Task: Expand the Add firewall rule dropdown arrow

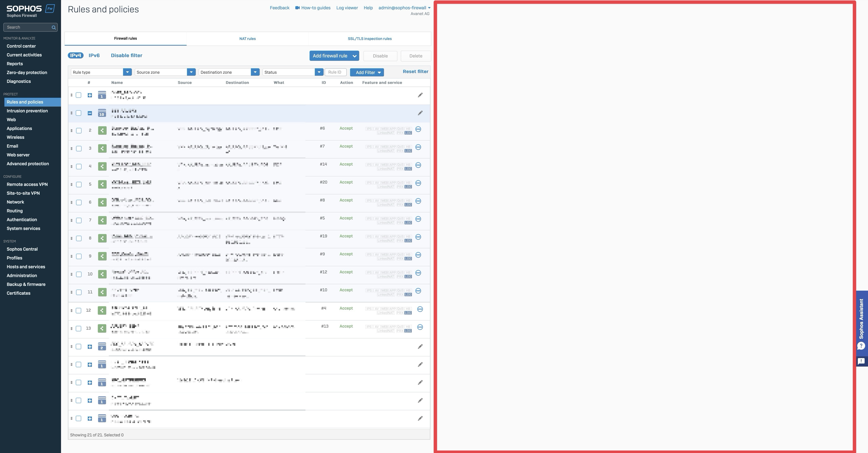Action: (x=354, y=56)
